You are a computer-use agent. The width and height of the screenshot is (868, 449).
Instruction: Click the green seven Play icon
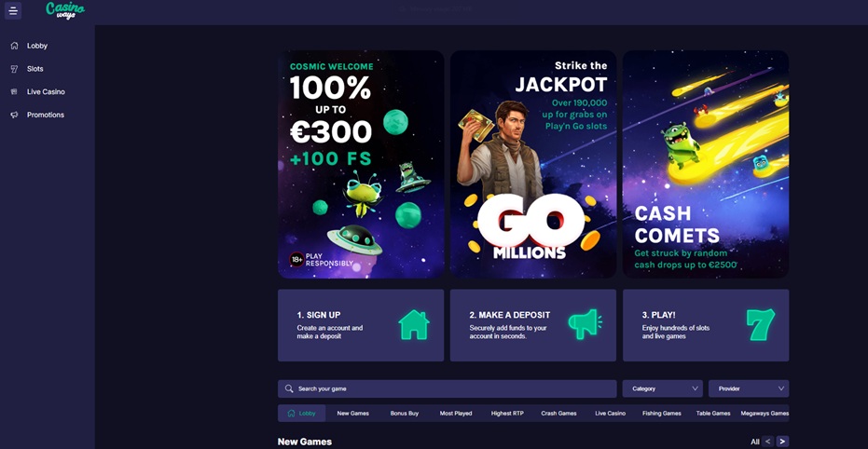pos(760,324)
